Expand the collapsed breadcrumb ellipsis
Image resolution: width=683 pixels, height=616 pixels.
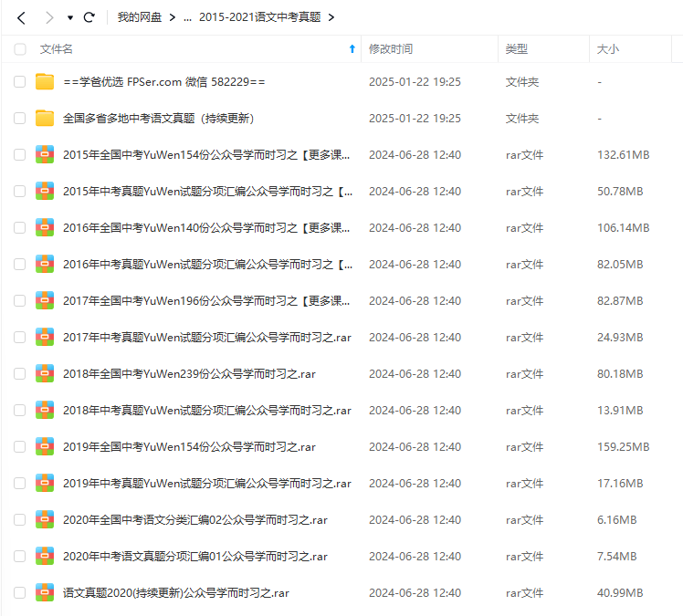pyautogui.click(x=187, y=18)
